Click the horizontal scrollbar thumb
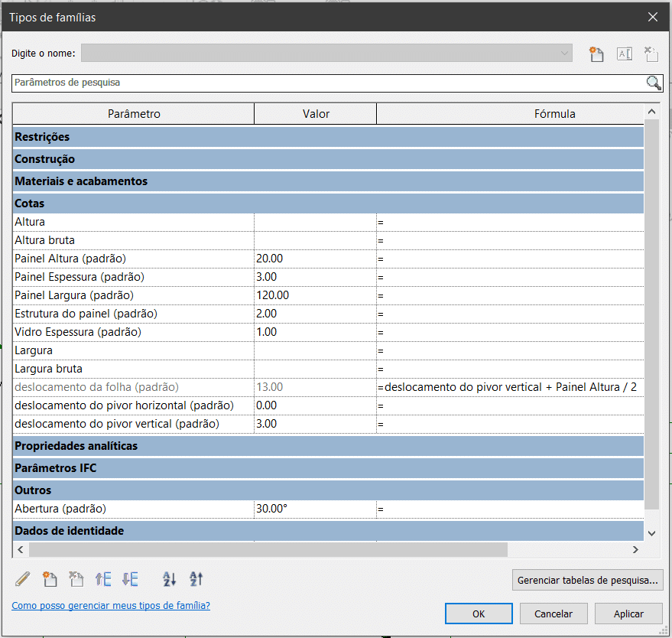 [x=268, y=550]
